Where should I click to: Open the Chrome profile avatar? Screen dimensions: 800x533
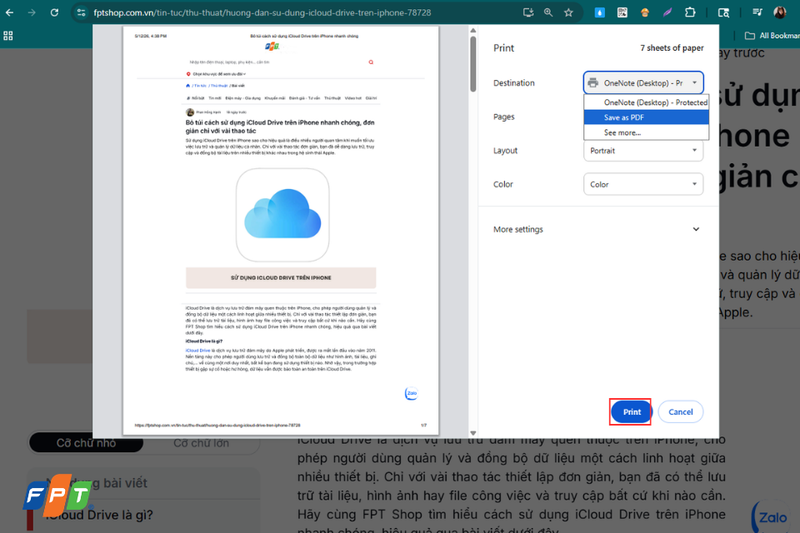tap(780, 12)
